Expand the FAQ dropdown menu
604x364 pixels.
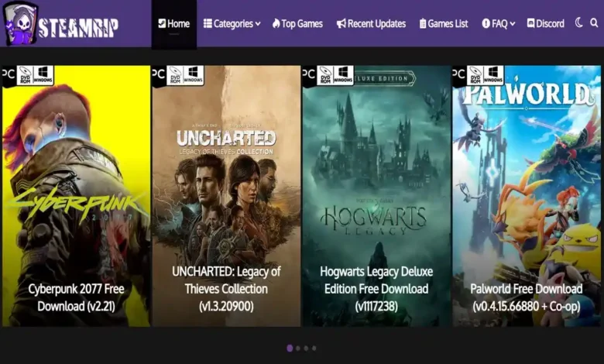(499, 24)
